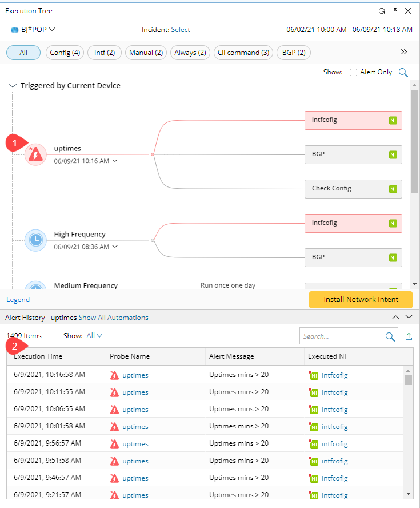Click intfcofig node under High Frequency
Screen dimensions: 420x508
(353, 224)
